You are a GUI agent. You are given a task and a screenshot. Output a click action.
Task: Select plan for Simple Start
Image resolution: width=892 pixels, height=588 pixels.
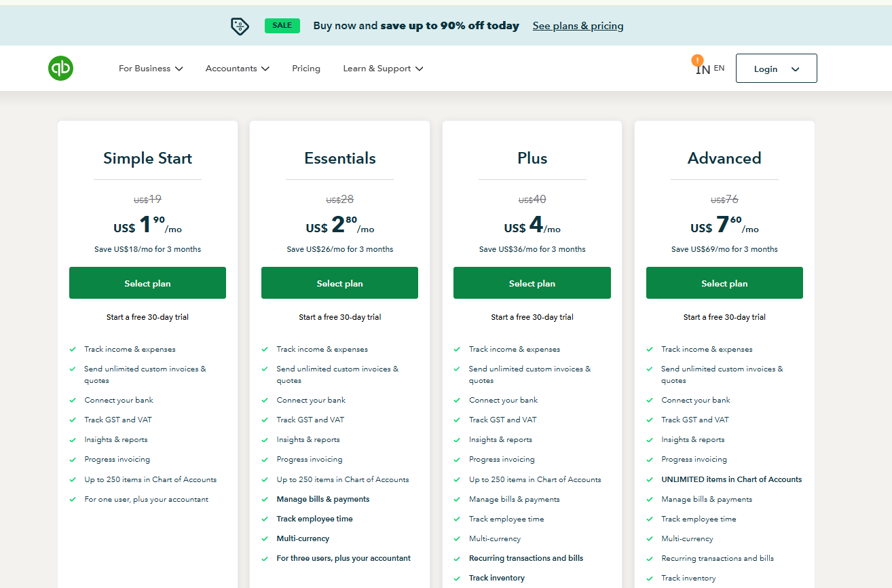pos(147,283)
